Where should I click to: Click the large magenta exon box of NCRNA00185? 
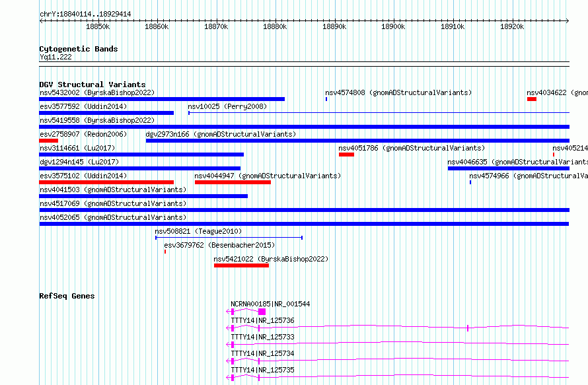point(262,312)
